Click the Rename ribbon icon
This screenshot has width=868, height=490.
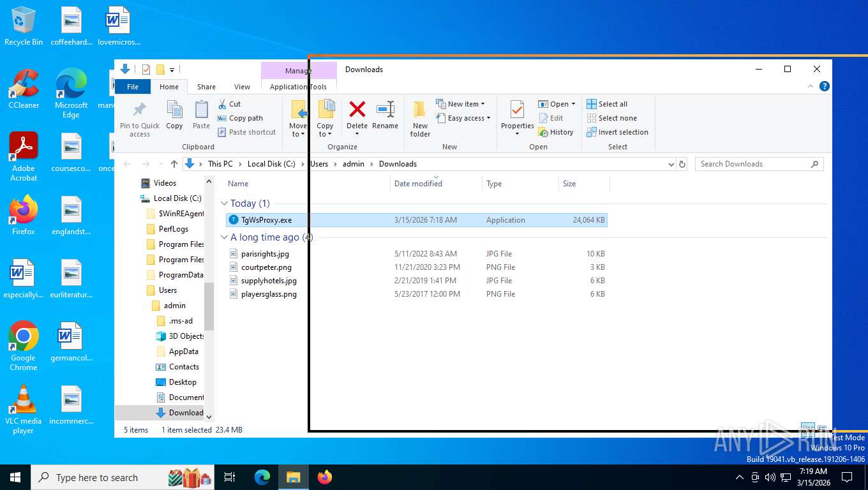point(385,109)
